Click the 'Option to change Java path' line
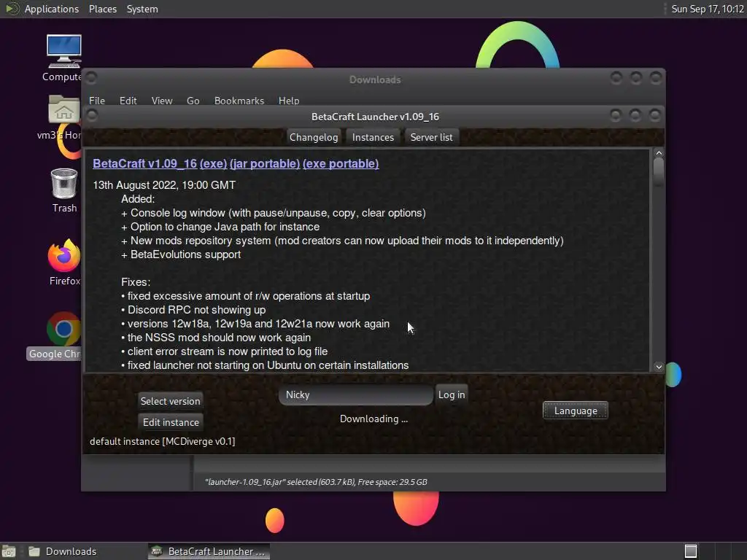 [220, 227]
